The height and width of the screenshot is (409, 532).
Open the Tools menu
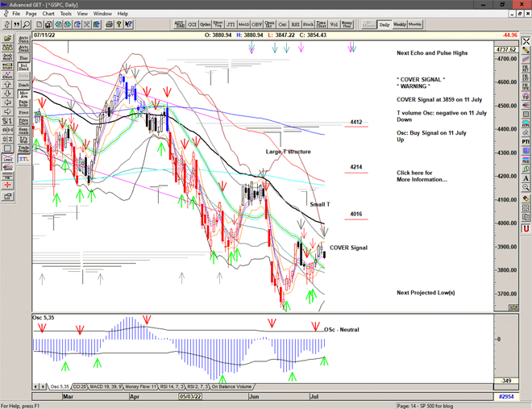[x=66, y=14]
